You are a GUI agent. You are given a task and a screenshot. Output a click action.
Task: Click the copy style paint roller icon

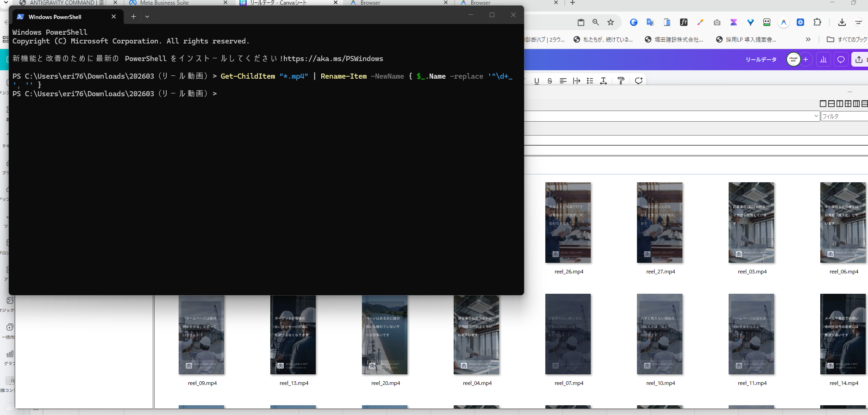coord(621,81)
